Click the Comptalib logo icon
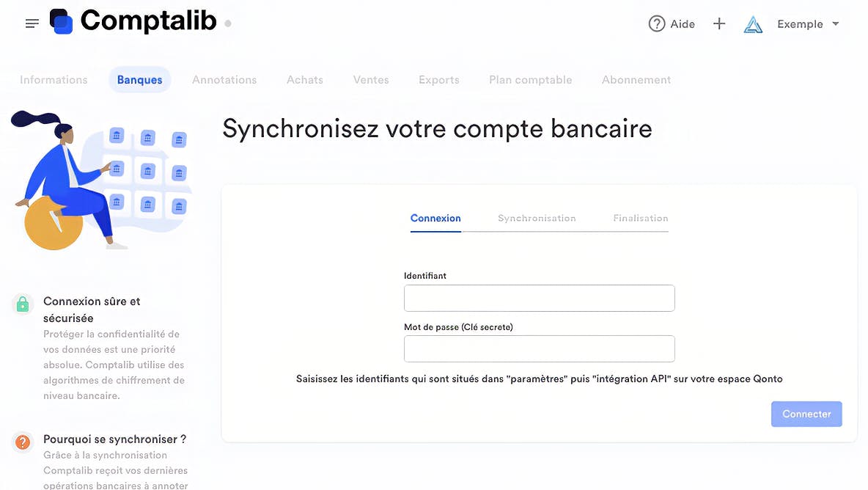Image resolution: width=868 pixels, height=490 pixels. click(62, 22)
